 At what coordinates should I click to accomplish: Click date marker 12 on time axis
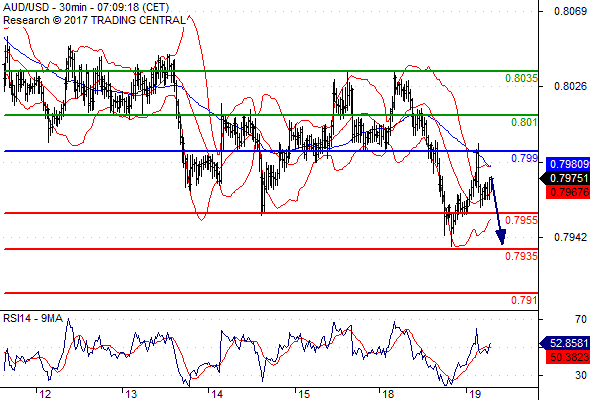pyautogui.click(x=45, y=394)
